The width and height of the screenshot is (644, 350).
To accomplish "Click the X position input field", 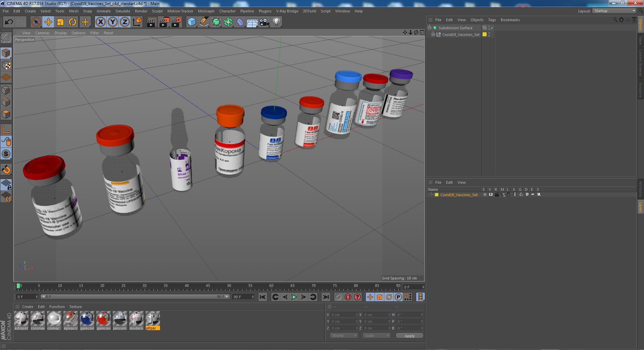I will (x=344, y=315).
